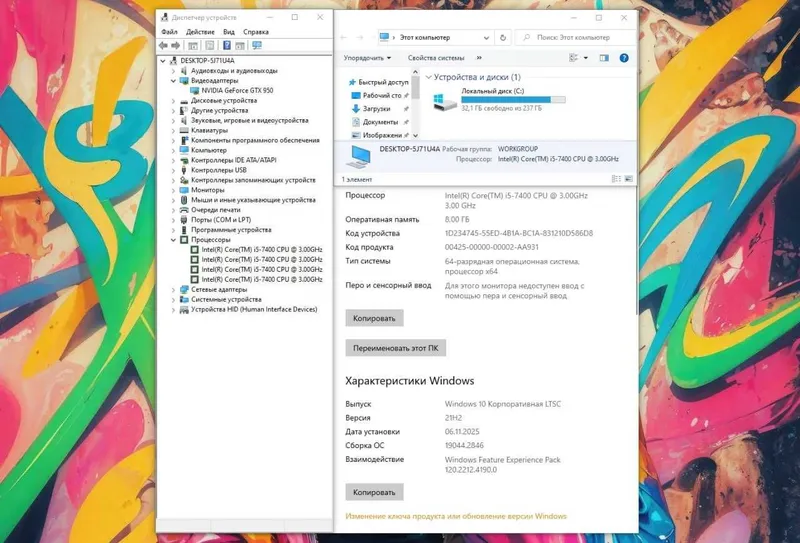
Task: Click device ID value 1D234745-55ED-4B1A
Action: click(x=519, y=233)
